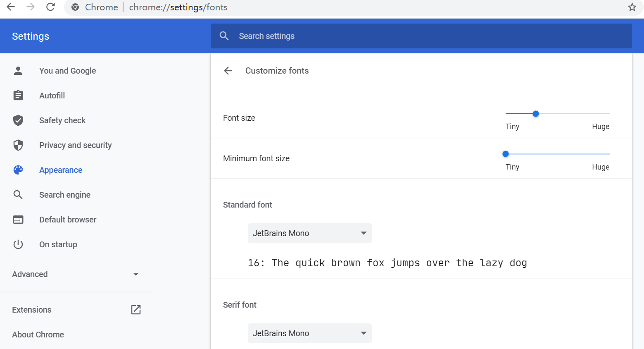This screenshot has width=644, height=349.
Task: Open the Serif font dropdown
Action: [309, 333]
